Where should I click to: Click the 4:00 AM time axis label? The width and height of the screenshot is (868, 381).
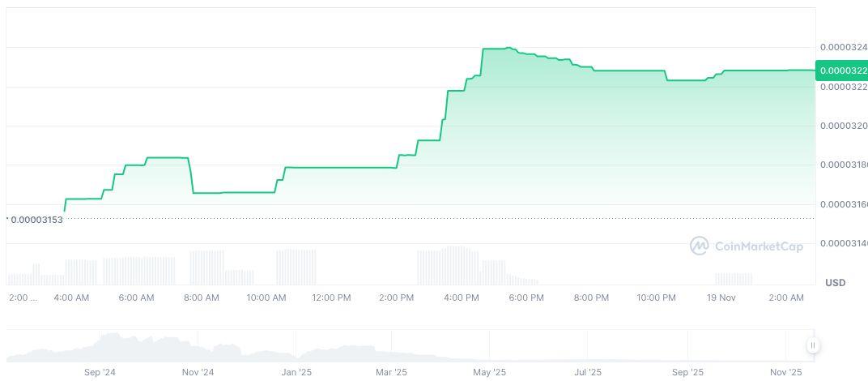pyautogui.click(x=71, y=298)
